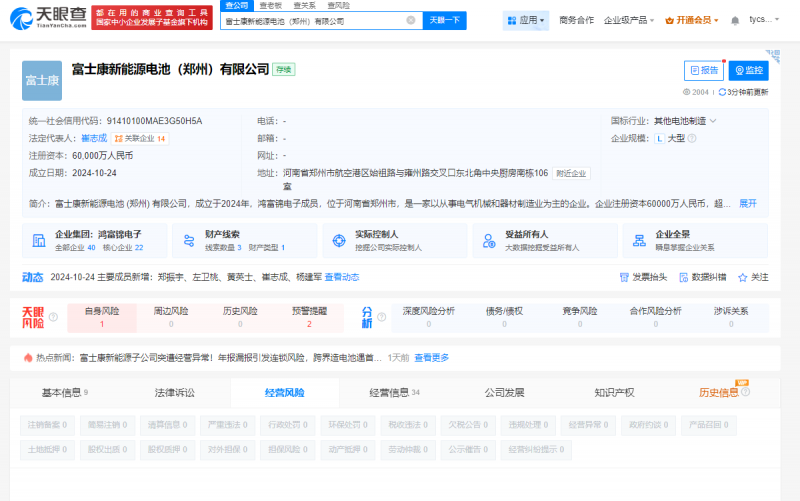Refresh company data with the update icon
Screen dimensions: 800x501
tap(722, 92)
